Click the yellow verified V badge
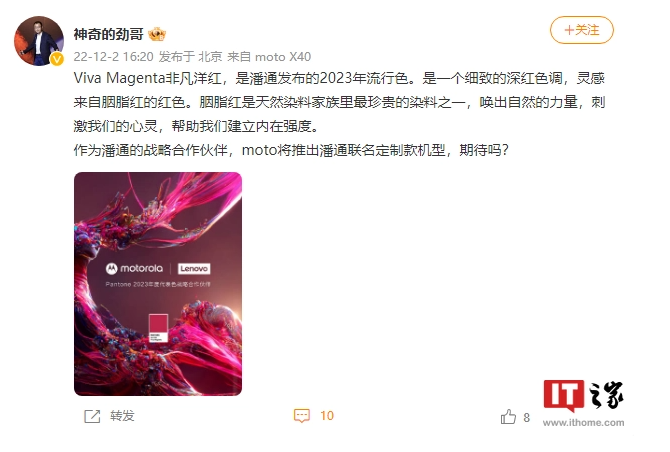670x452 pixels. tap(57, 59)
